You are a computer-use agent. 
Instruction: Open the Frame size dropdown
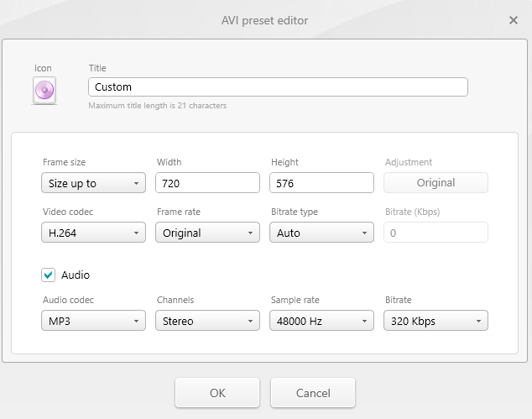[x=93, y=183]
